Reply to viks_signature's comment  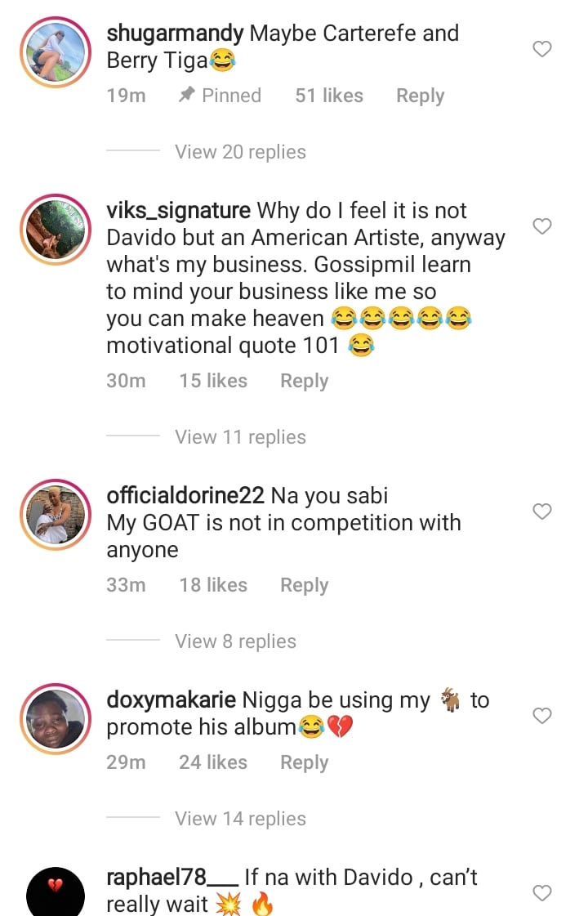click(x=304, y=381)
